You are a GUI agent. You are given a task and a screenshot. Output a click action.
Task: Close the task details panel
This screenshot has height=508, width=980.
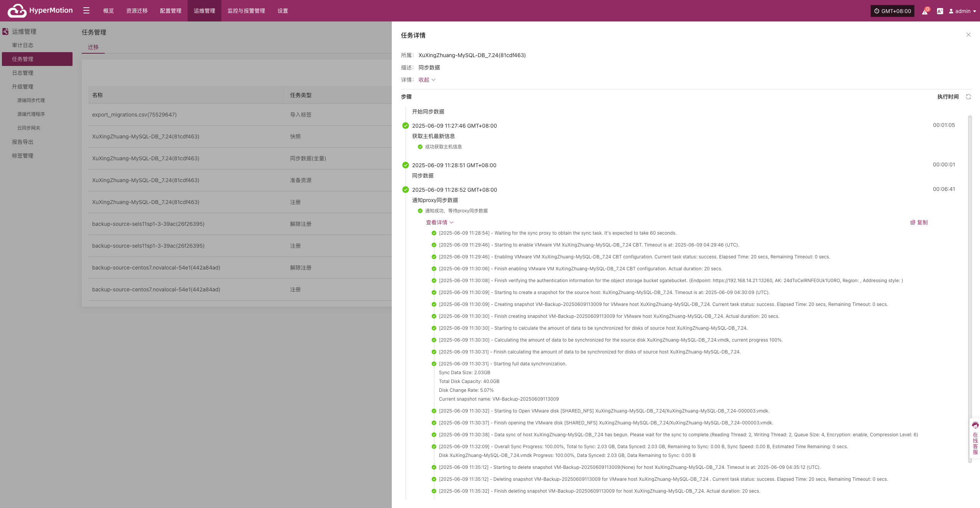click(968, 35)
